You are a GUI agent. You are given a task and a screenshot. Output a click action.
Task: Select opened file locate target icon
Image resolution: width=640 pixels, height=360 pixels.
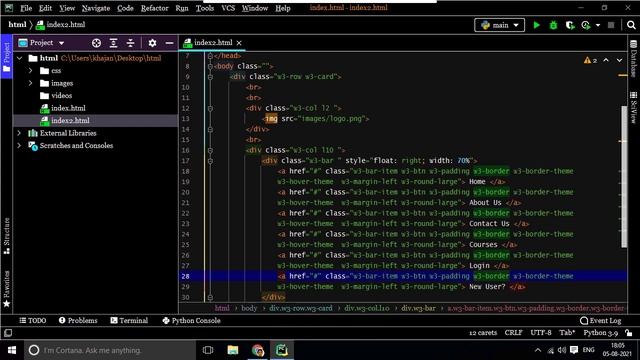pos(96,43)
